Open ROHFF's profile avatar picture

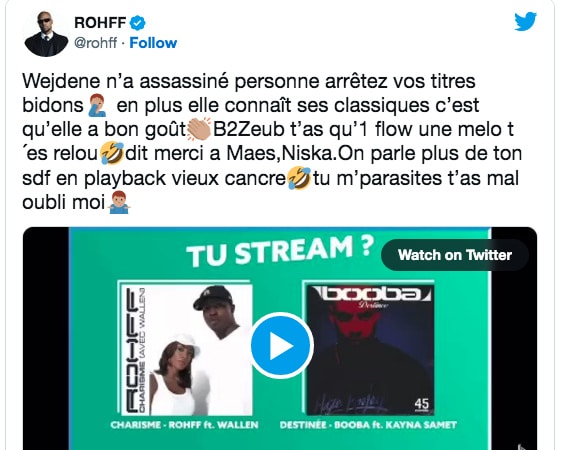[x=46, y=34]
